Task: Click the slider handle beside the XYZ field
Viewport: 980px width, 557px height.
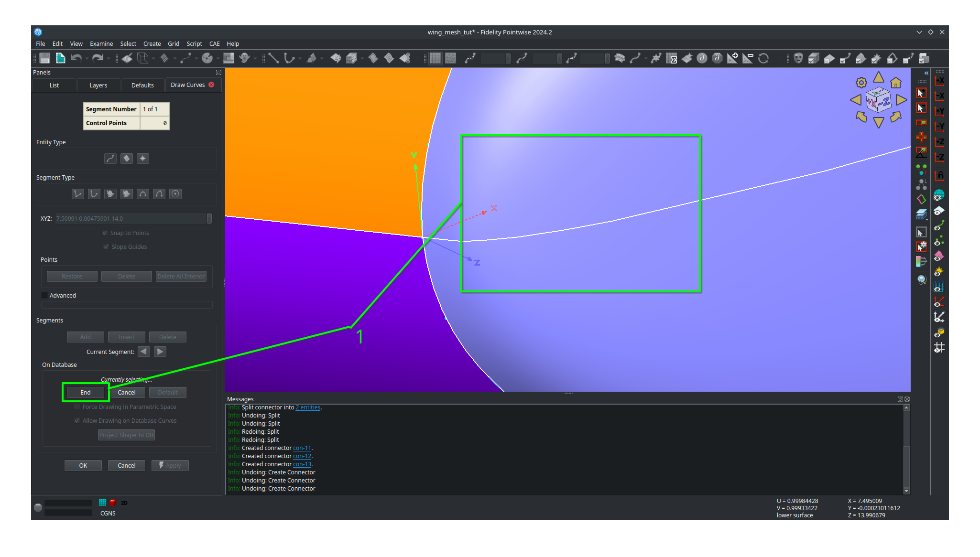Action: pyautogui.click(x=209, y=218)
